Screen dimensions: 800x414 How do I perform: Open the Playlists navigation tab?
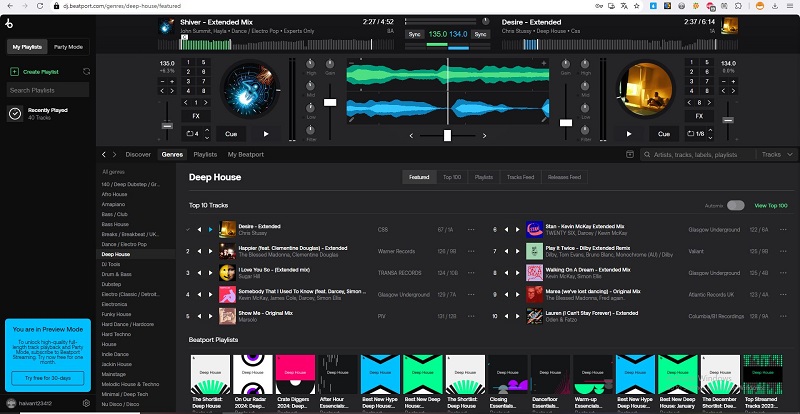[x=205, y=154]
